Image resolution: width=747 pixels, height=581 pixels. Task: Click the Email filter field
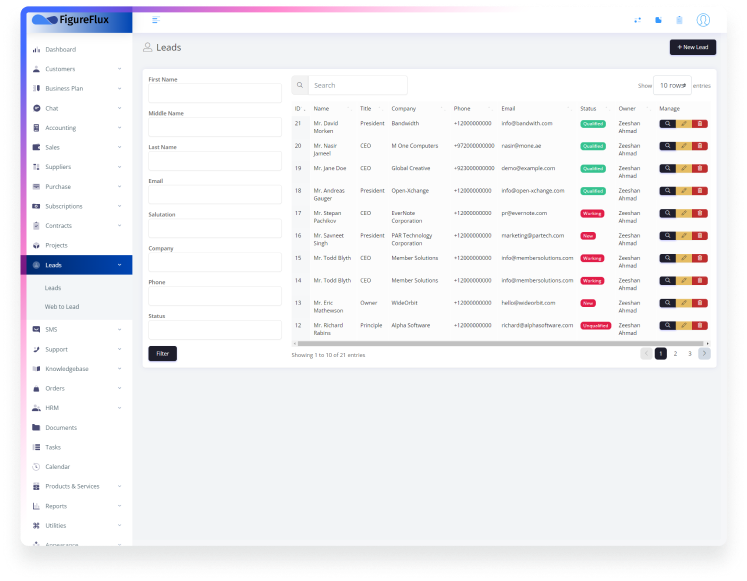click(x=215, y=195)
